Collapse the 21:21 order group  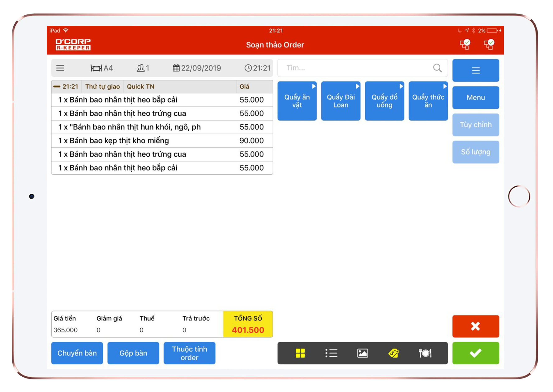(x=57, y=86)
